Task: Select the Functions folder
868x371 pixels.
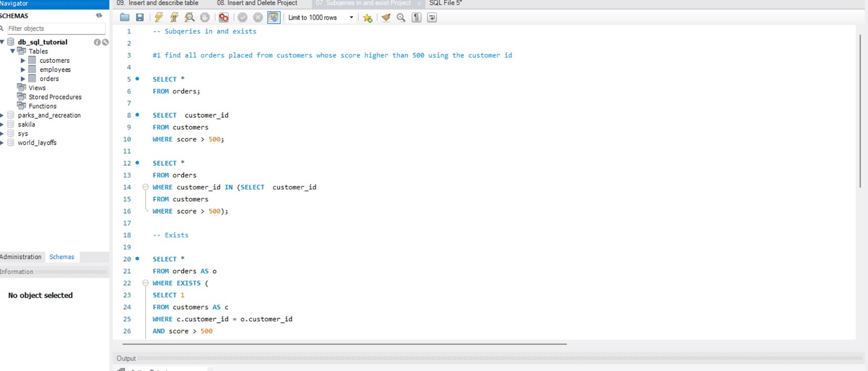Action: point(42,106)
